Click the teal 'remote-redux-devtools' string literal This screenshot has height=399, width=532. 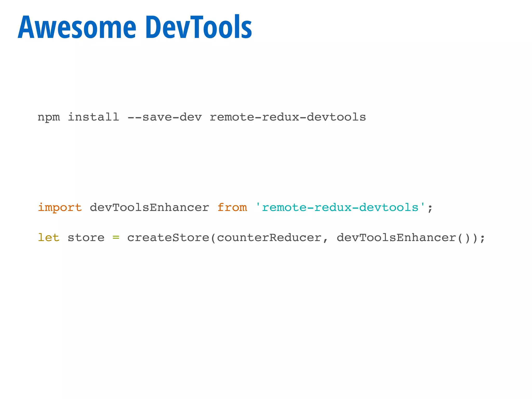[x=340, y=208]
